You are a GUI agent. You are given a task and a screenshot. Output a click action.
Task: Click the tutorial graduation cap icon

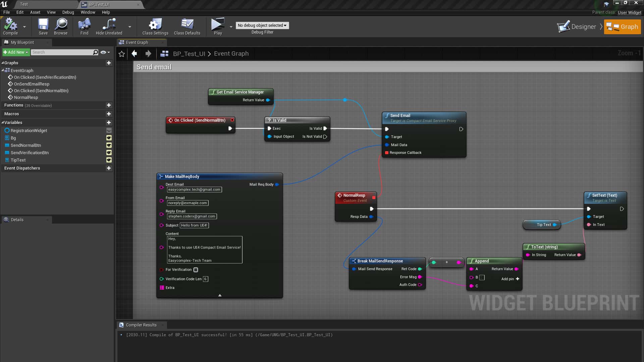point(606,4)
